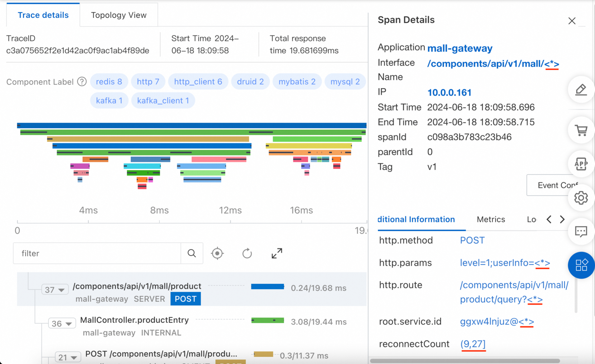Click the pencil edit floating icon
The width and height of the screenshot is (595, 364).
(x=581, y=90)
